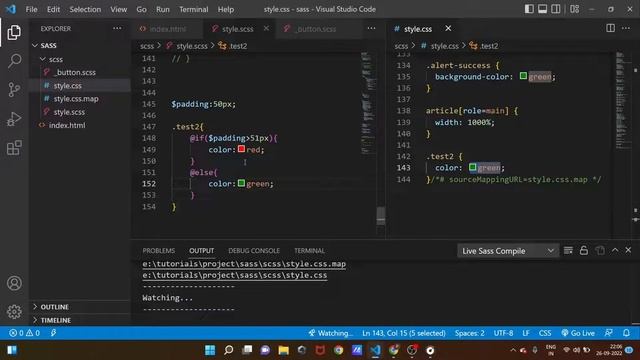Switch to the PROBLEMS panel tab
Screen dimensions: 640x360
point(159,250)
